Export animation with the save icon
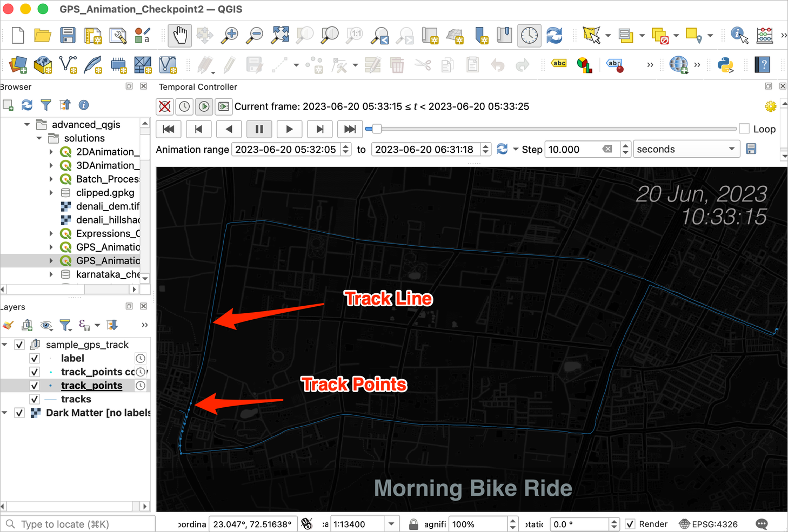This screenshot has height=532, width=788. click(751, 149)
